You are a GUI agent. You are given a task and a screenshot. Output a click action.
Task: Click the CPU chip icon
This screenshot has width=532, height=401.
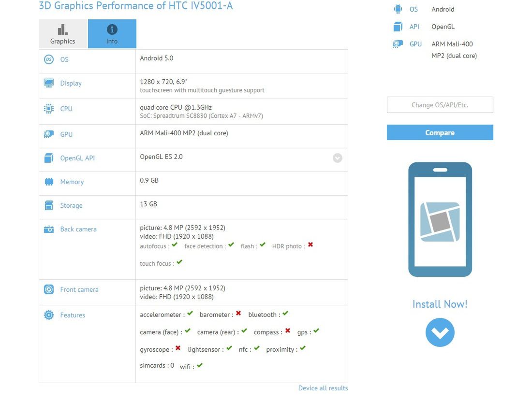[x=49, y=109]
